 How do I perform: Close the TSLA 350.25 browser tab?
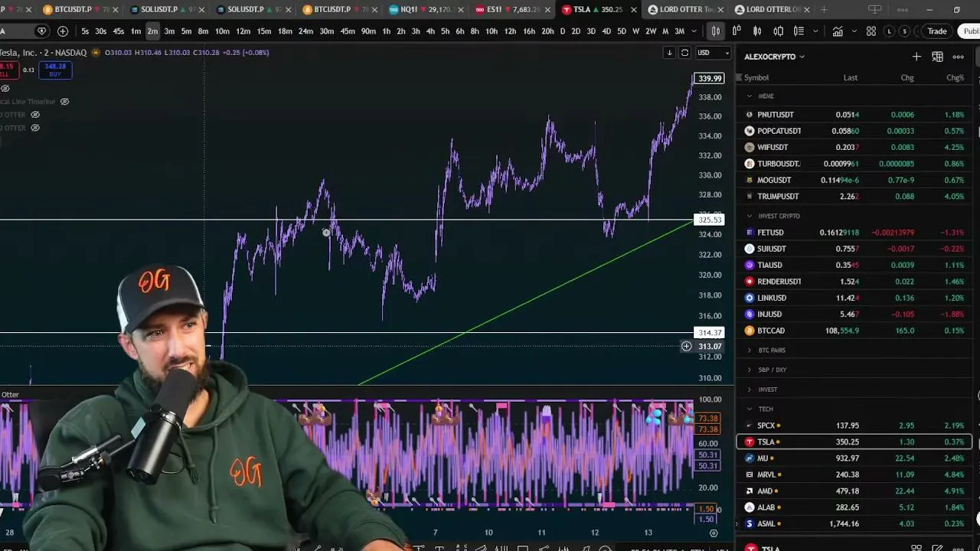point(634,10)
